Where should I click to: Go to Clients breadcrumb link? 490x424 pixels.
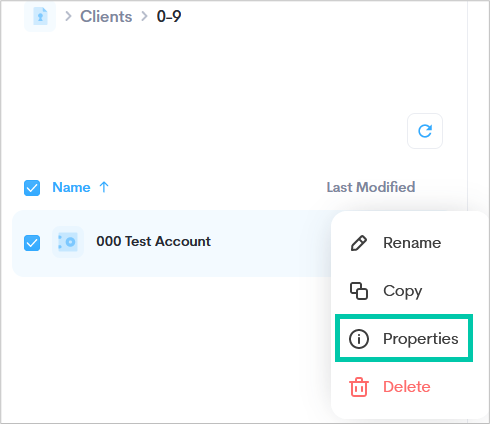coord(106,16)
